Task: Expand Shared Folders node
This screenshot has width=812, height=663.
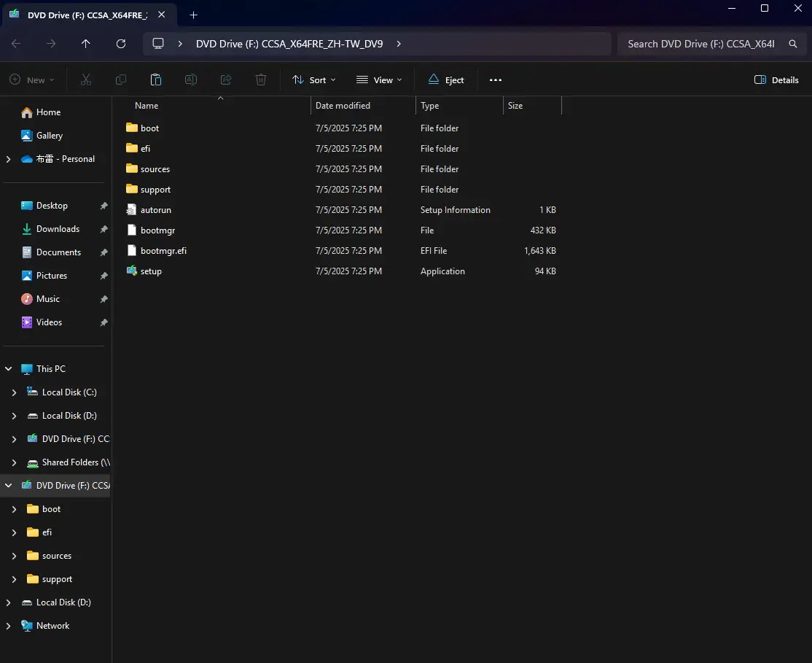Action: (14, 462)
